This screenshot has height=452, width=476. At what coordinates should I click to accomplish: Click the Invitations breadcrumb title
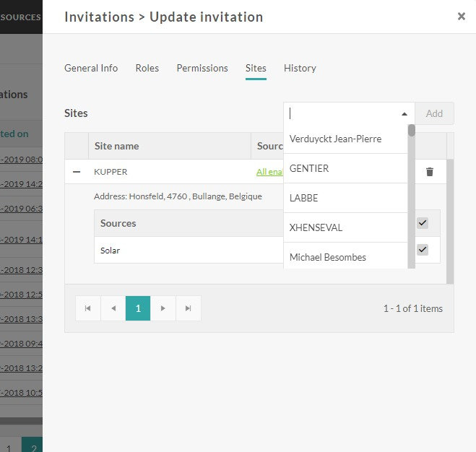coord(99,17)
